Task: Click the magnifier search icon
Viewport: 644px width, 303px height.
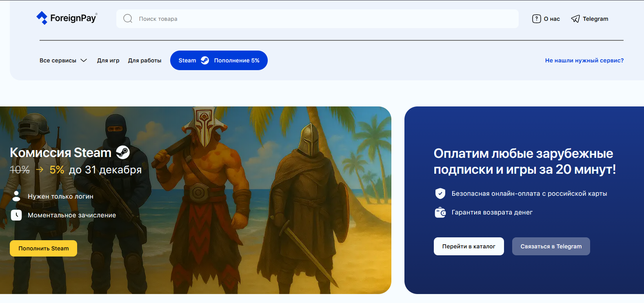Action: point(128,19)
